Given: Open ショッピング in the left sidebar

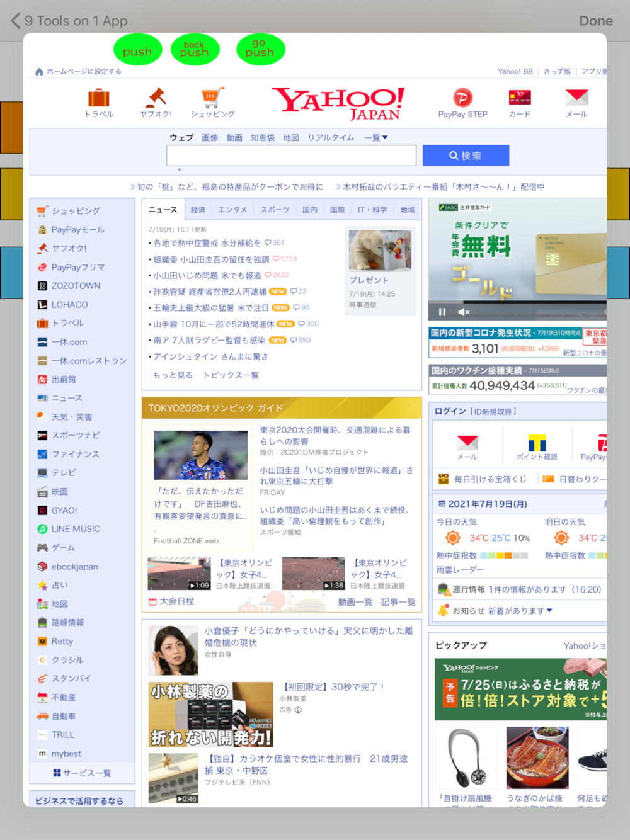Looking at the screenshot, I should pos(76,211).
